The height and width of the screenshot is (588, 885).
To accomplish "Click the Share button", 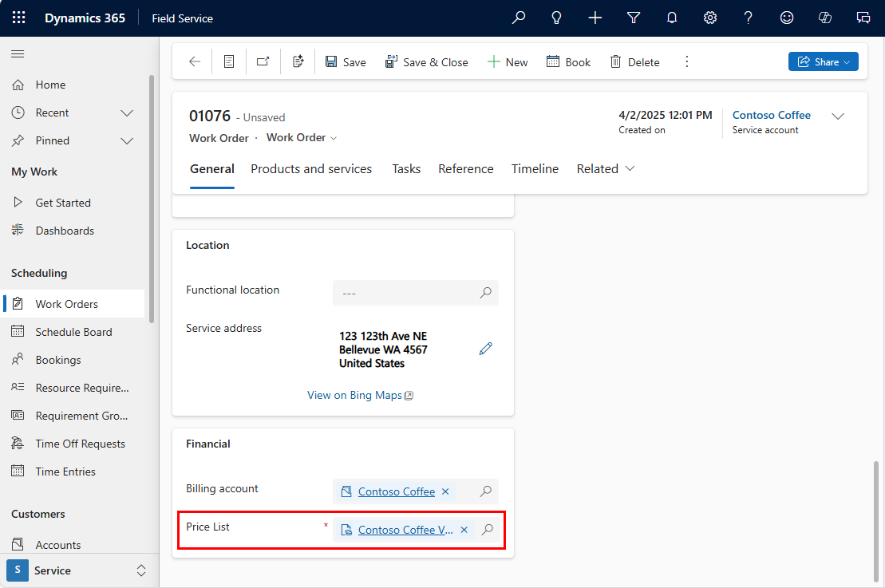I will [x=823, y=61].
